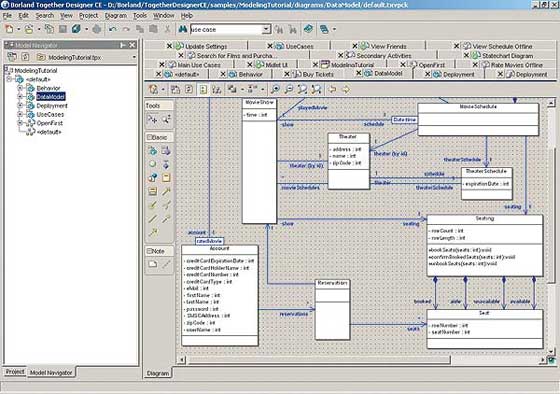
Task: Click the Reservation class title
Action: (332, 283)
